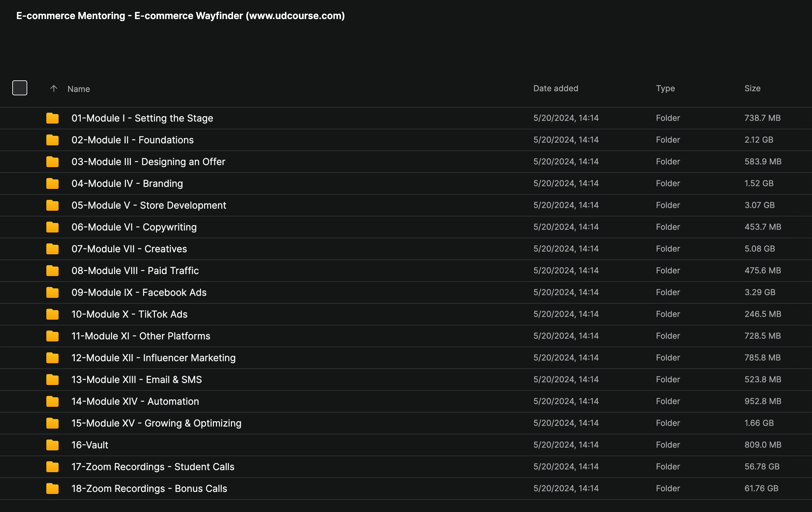The height and width of the screenshot is (512, 812).
Task: Click the folder icon for TikTok Ads module
Action: tap(52, 314)
